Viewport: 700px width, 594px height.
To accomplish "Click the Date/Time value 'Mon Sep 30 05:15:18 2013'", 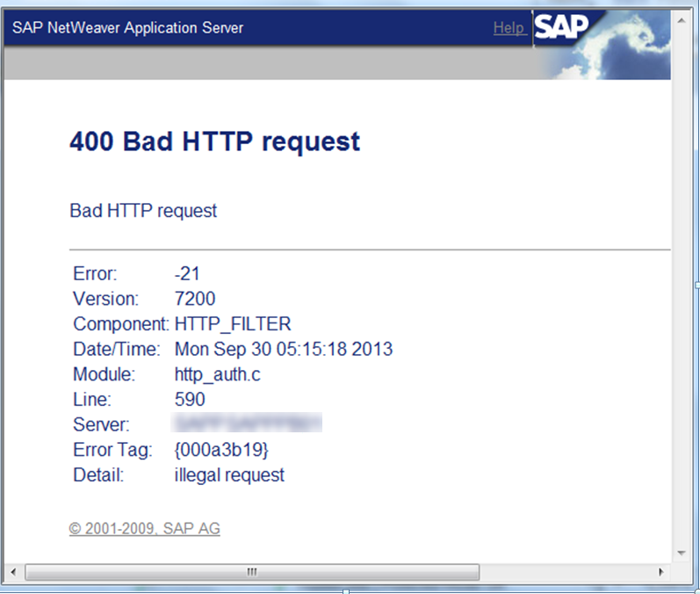I will click(x=284, y=349).
